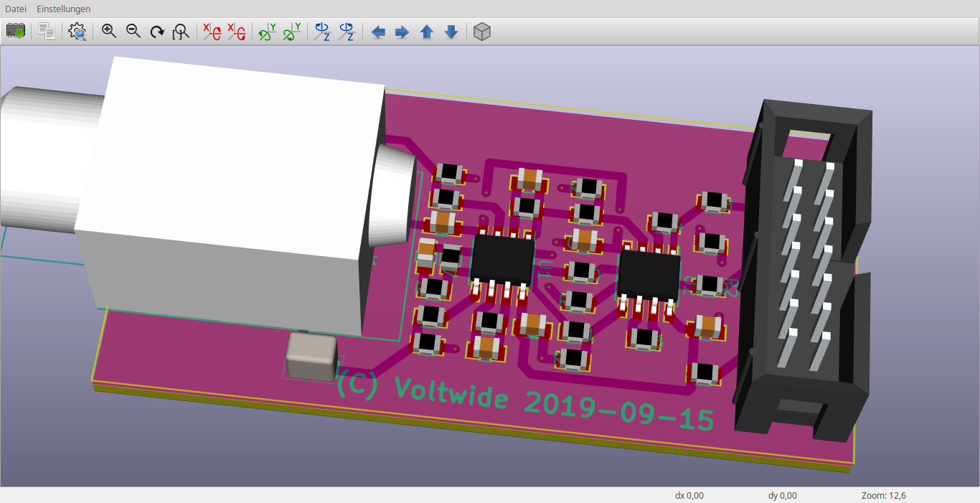Zoom in with the plus magnifier

pos(109,32)
